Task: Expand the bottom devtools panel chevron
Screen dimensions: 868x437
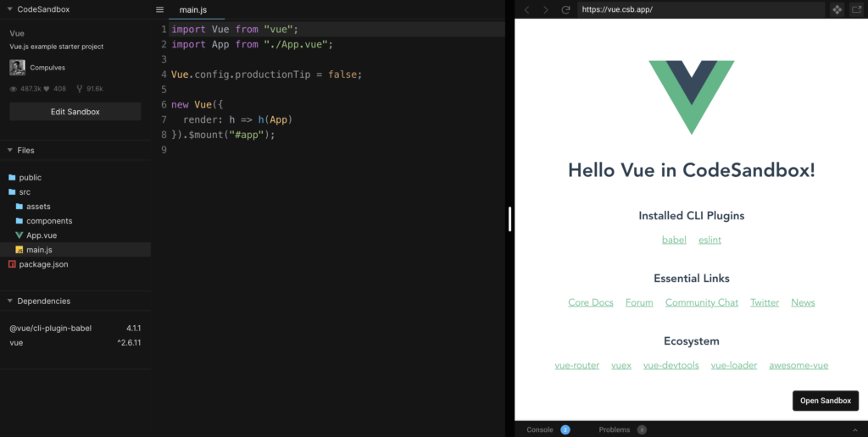Action: click(854, 429)
